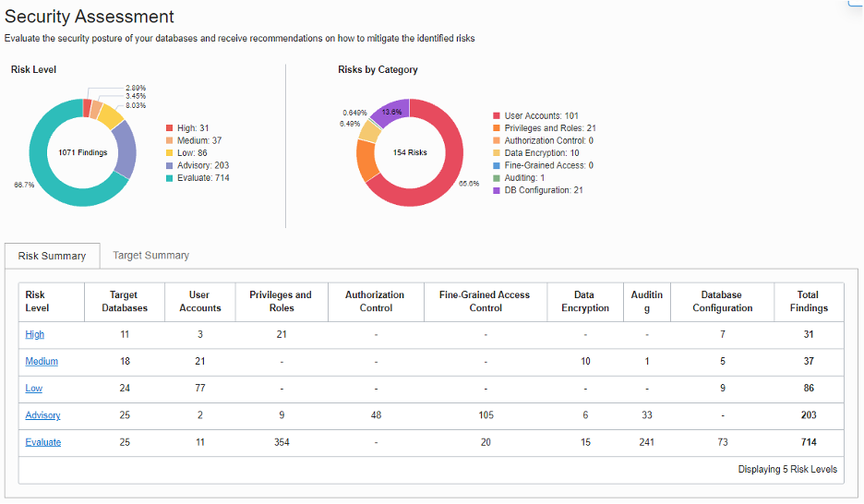Click the Data Encryption legend swatch
864x504 pixels.
(x=497, y=153)
